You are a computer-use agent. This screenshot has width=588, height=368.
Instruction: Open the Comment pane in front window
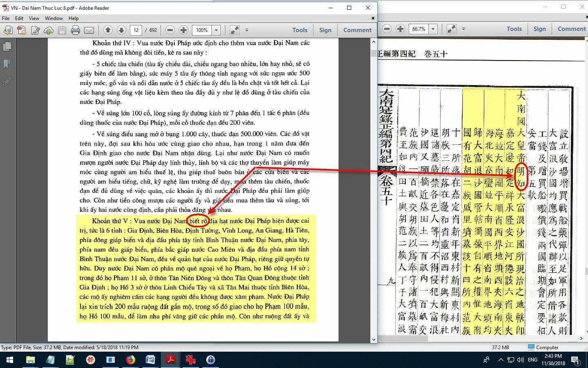(357, 30)
